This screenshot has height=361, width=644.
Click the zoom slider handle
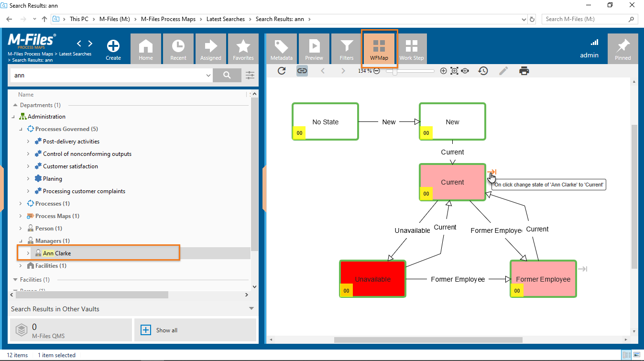(394, 71)
